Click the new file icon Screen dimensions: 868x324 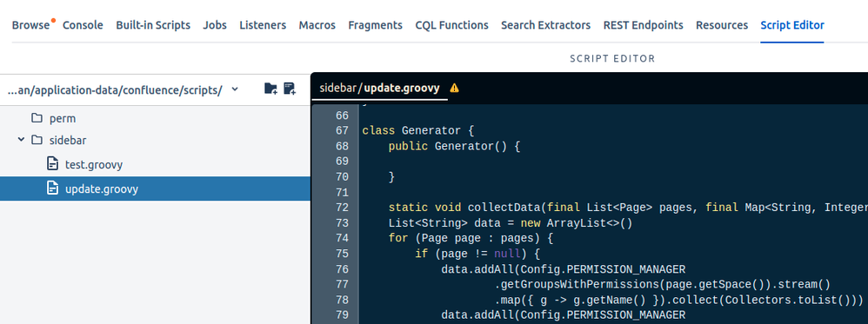(290, 89)
